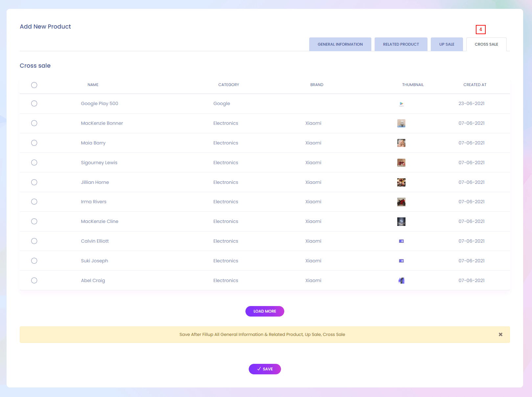Viewport: 532px width, 397px height.
Task: Switch to the General Information tab
Action: pyautogui.click(x=340, y=44)
